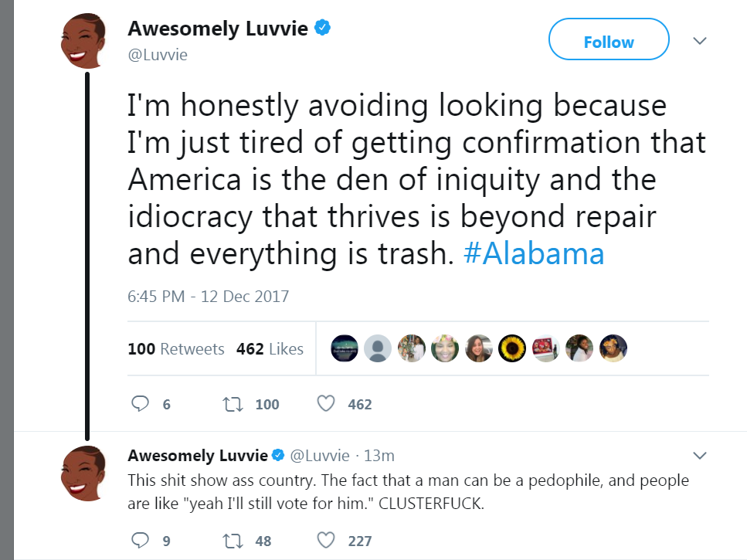Open chevron menu on the 13m tweet
The width and height of the screenshot is (747, 560).
pyautogui.click(x=699, y=456)
